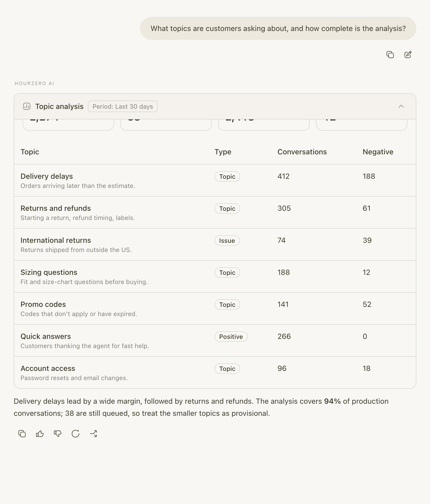The width and height of the screenshot is (430, 504).
Task: Click the 305 conversations value
Action: point(284,208)
